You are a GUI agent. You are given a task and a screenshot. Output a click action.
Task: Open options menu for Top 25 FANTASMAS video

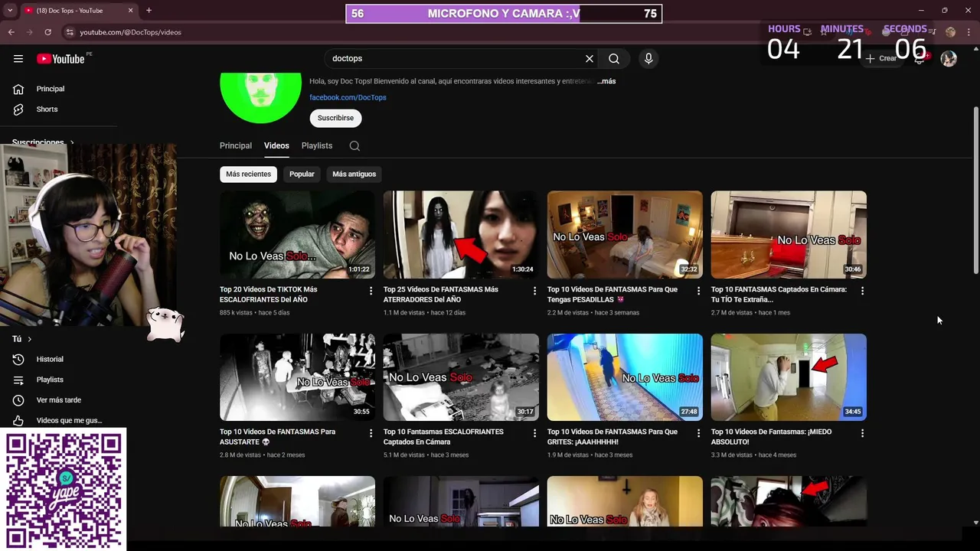tap(534, 291)
